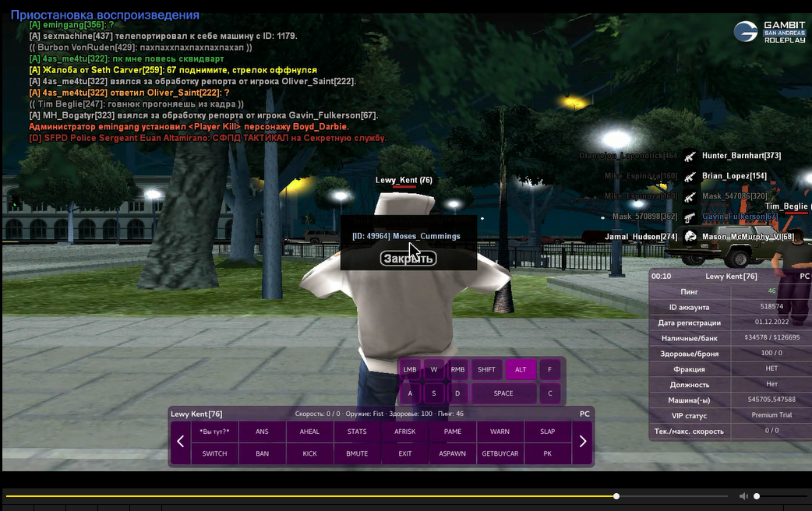
Task: Click the pistol icon beside Gavin_Fulkerson
Action: (690, 217)
